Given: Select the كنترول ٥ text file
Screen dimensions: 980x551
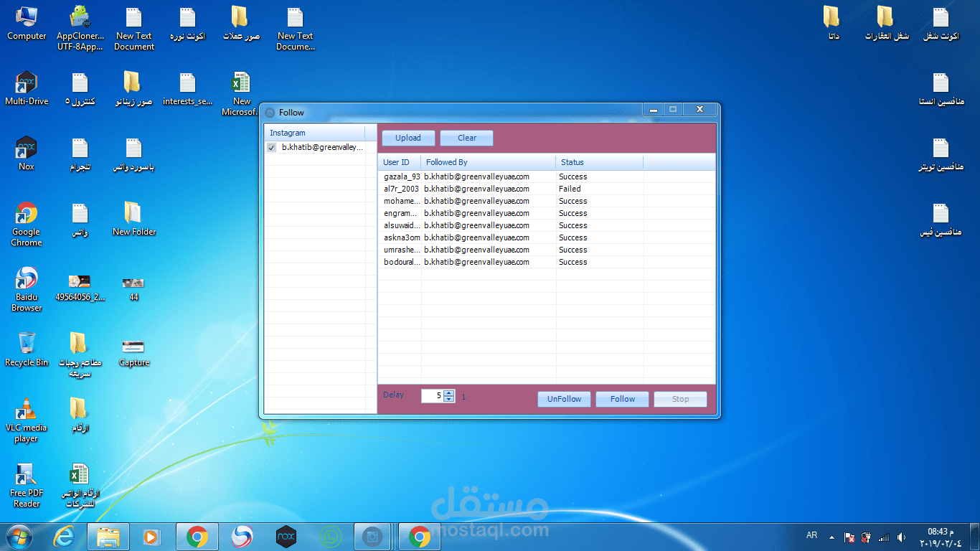Looking at the screenshot, I should point(80,88).
